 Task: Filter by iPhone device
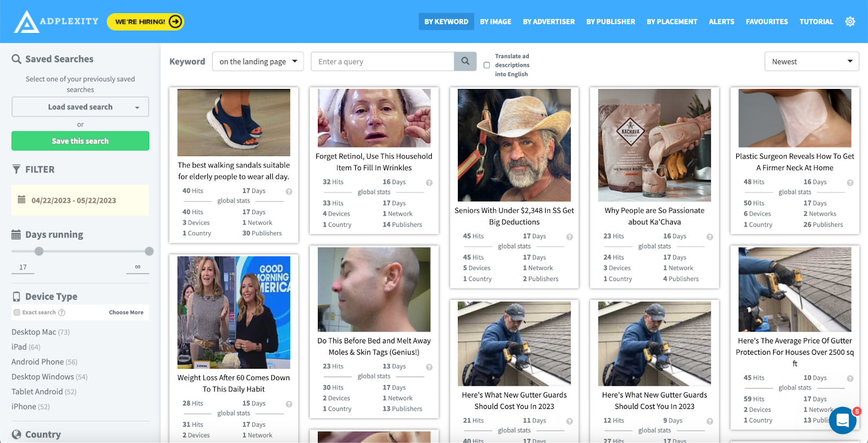click(30, 407)
